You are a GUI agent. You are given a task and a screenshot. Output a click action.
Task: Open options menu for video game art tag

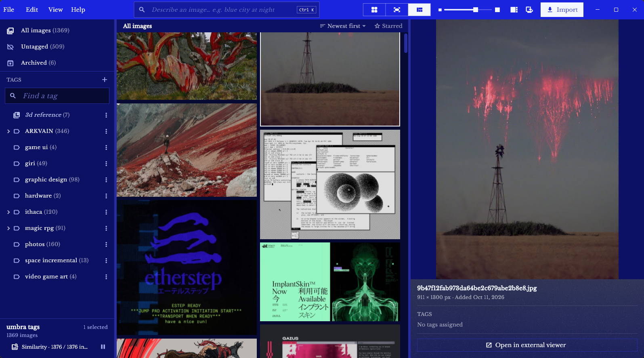[106, 277]
